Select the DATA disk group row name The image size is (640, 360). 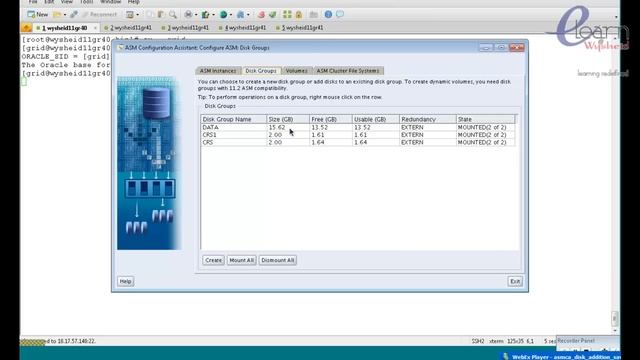211,127
